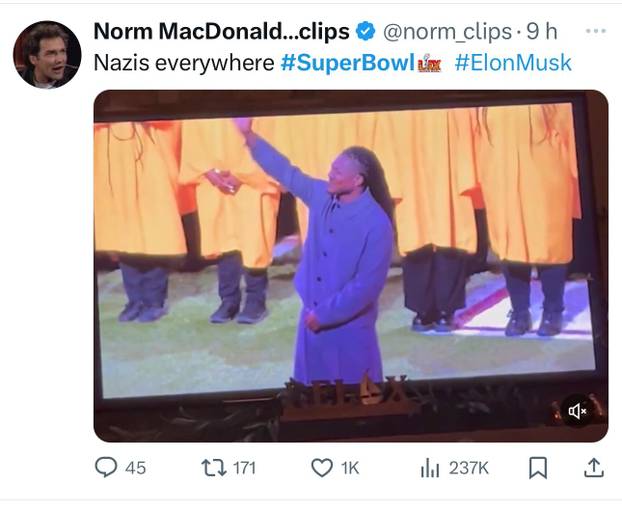Open the #SuperBowl hashtag
Screen dimensions: 622x510
pos(346,62)
